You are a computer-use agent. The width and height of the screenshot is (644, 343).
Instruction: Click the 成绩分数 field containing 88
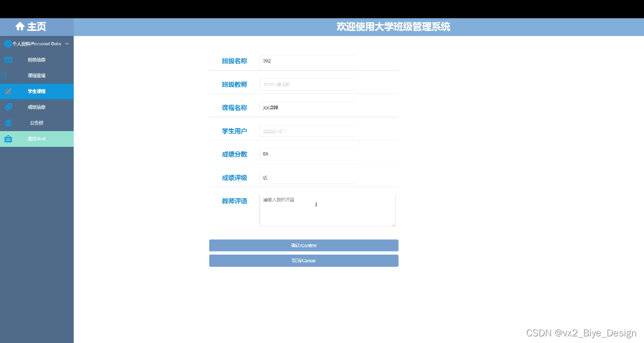click(x=307, y=154)
